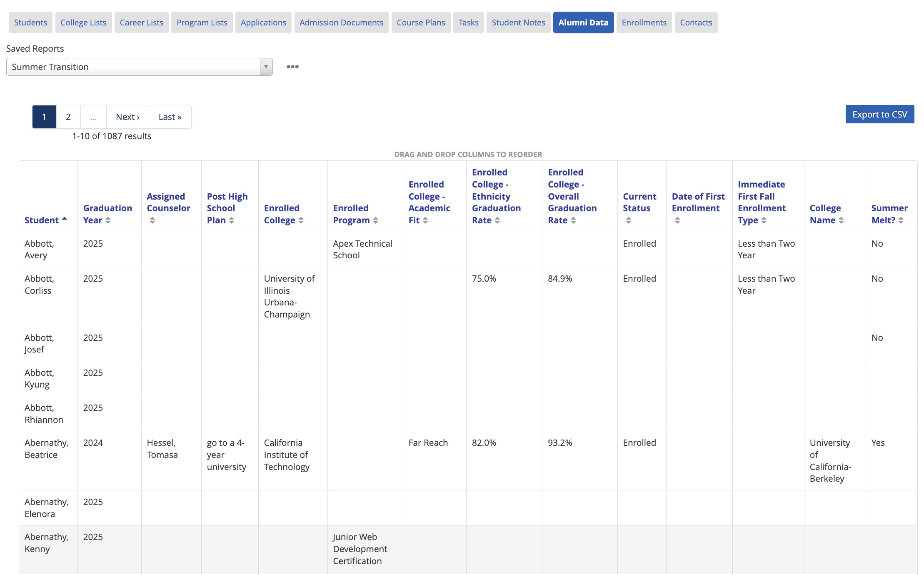Open Summer Transition saved report selector
Image resolution: width=924 pixels, height=575 pixels.
(133, 67)
